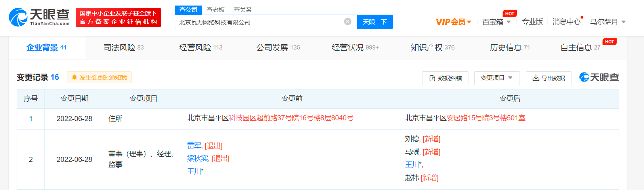Click the 赵祎 [新增] entry
The width and height of the screenshot is (644, 190).
click(422, 178)
